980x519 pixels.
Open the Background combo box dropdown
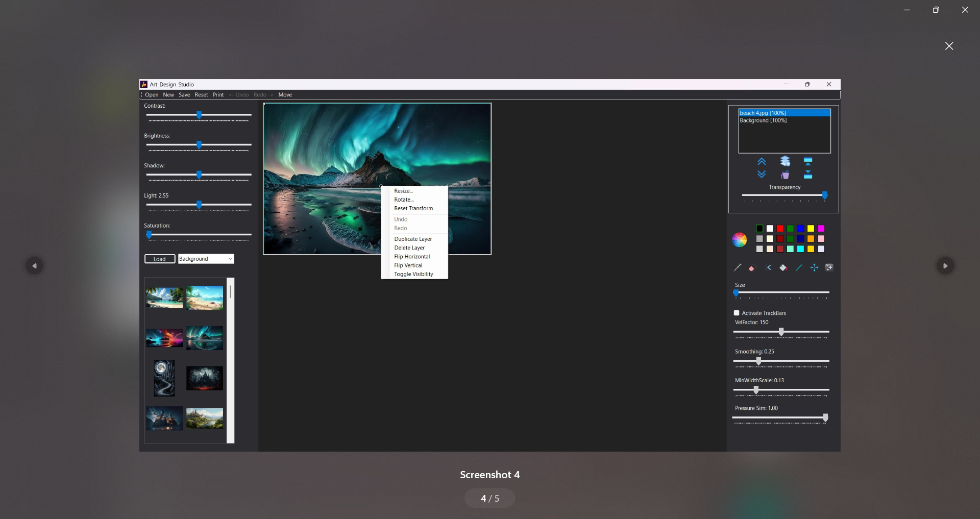[x=206, y=259]
